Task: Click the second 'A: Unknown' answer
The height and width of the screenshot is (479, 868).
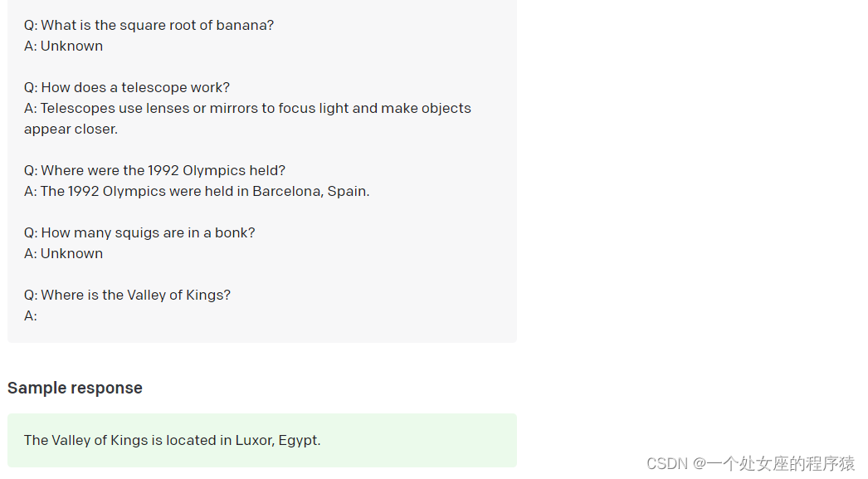Action: point(64,254)
